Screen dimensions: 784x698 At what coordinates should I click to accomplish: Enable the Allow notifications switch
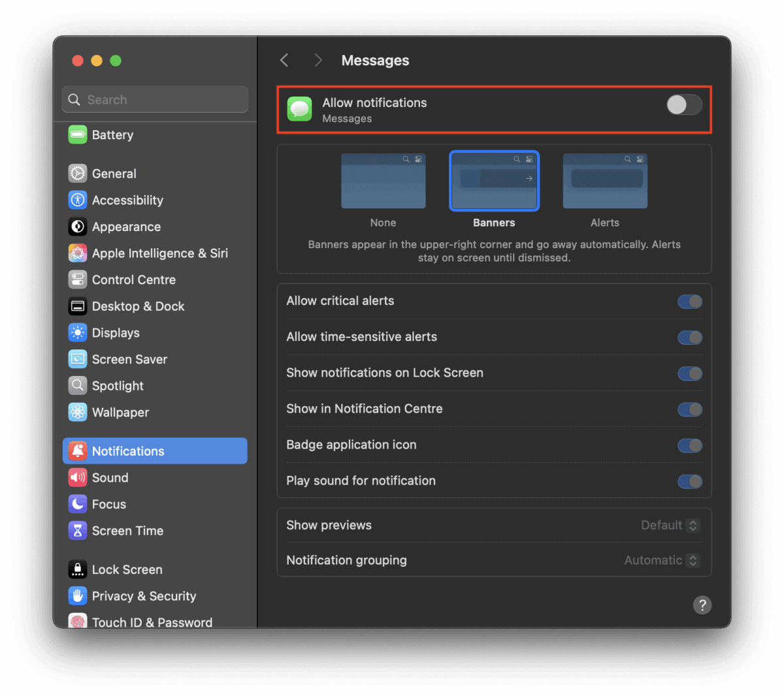point(684,104)
